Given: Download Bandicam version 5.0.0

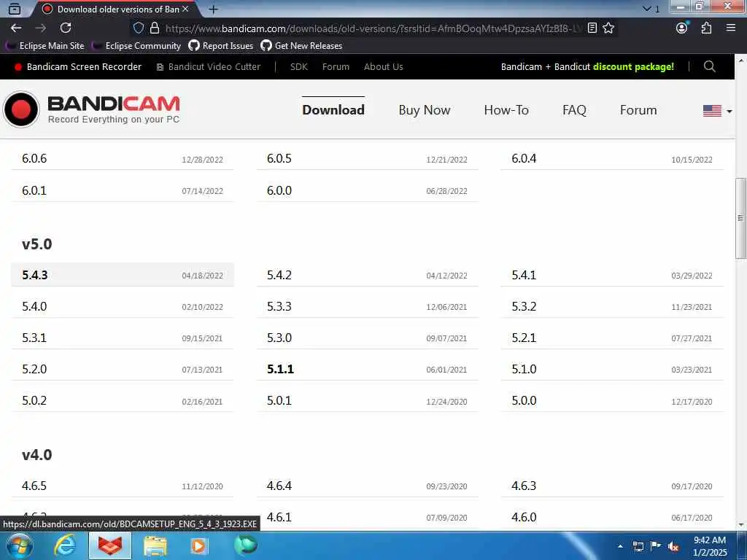Looking at the screenshot, I should (612, 400).
